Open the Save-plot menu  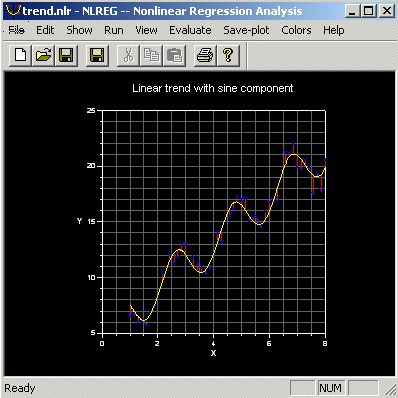246,30
